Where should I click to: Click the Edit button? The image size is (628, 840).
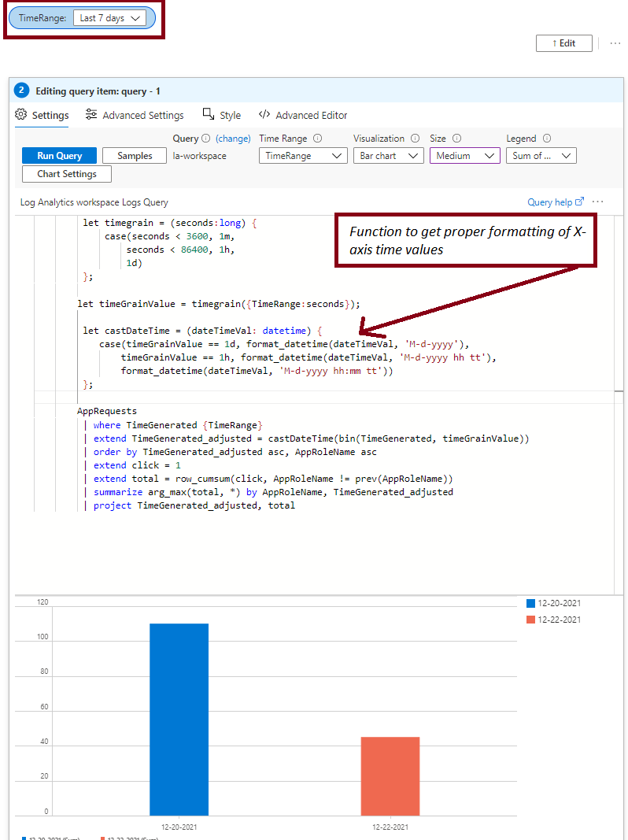(x=563, y=43)
